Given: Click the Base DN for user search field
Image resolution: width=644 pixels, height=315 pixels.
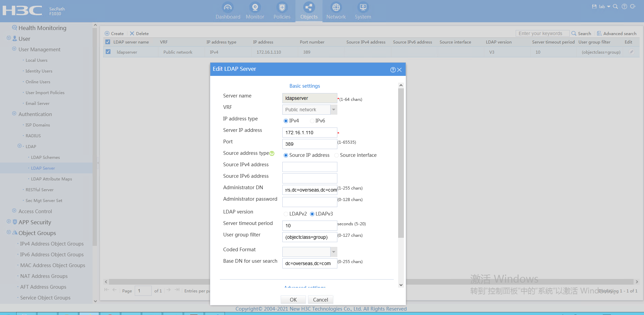Looking at the screenshot, I should (310, 263).
